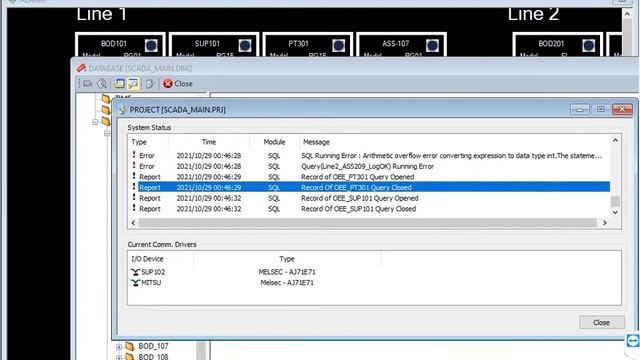640x360 pixels.
Task: Click the scroll left arrow of the System Status list
Action: 133,223
